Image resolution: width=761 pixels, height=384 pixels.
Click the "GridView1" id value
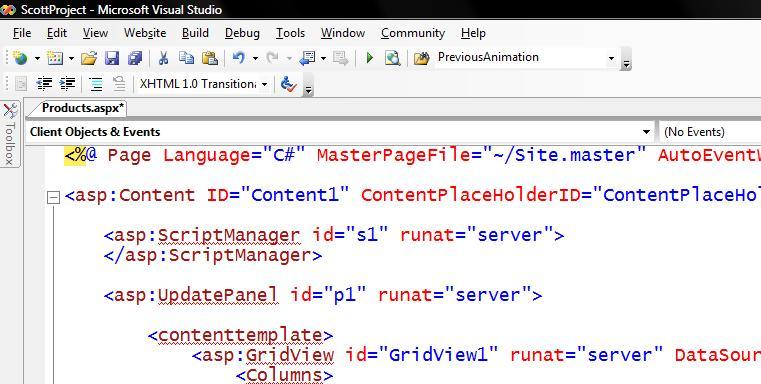coord(438,355)
